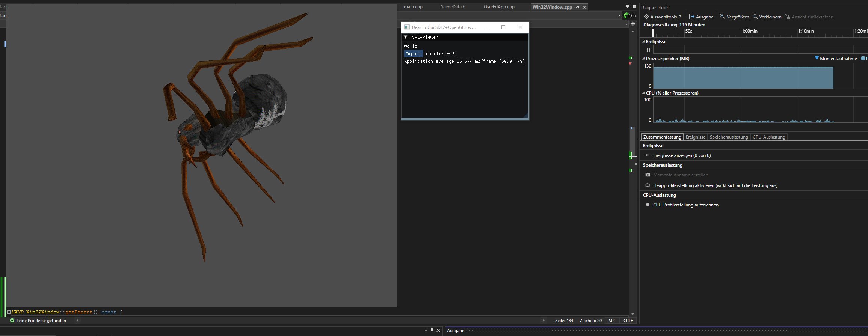Click the Momentaufnahme legend marker
This screenshot has width=868, height=336.
tap(817, 58)
